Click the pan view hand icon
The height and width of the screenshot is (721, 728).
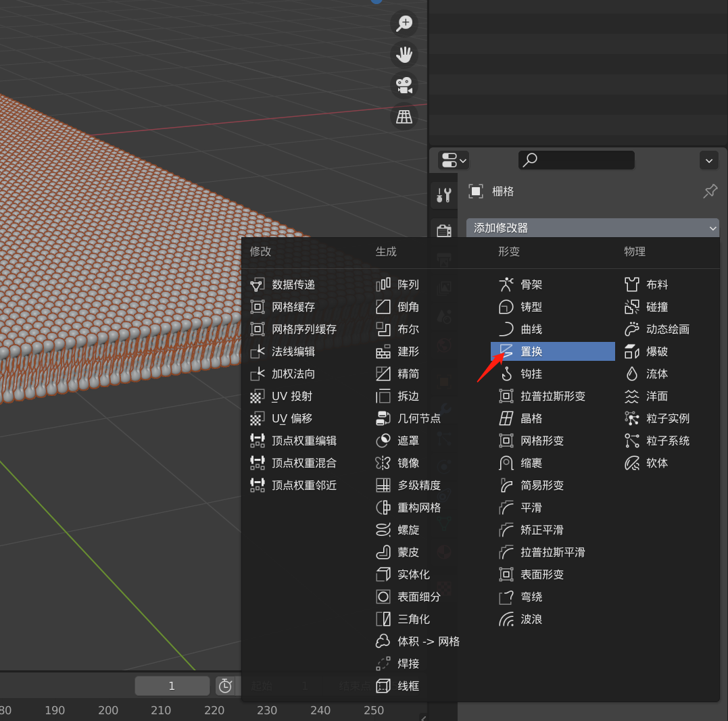tap(404, 54)
